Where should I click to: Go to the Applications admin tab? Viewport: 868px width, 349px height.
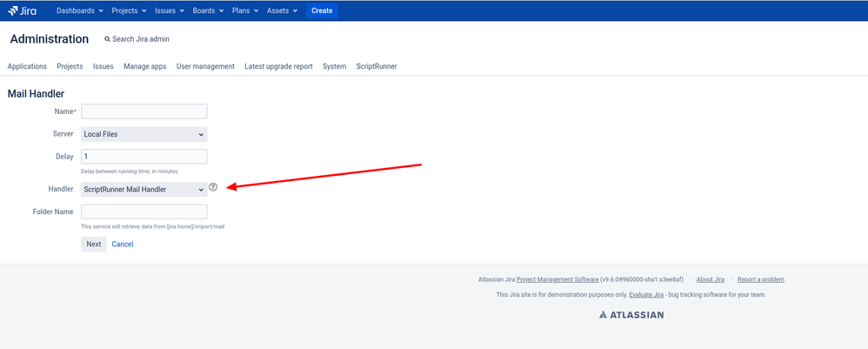[x=27, y=66]
